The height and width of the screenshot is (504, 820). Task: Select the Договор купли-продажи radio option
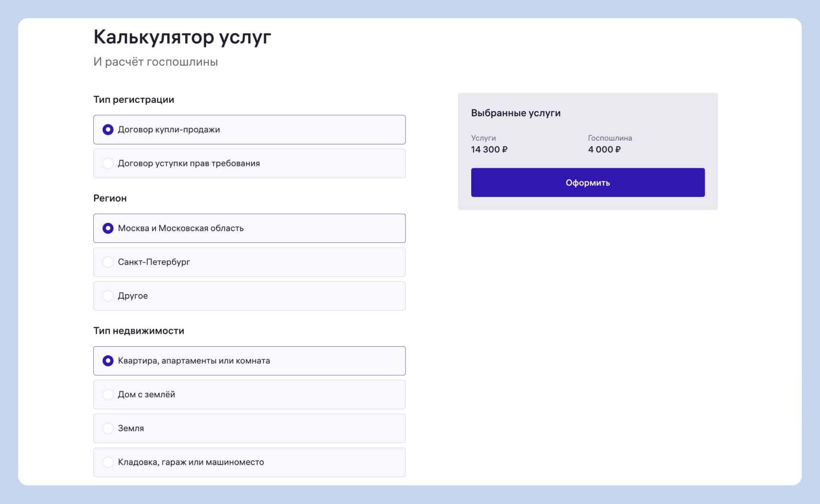point(108,130)
